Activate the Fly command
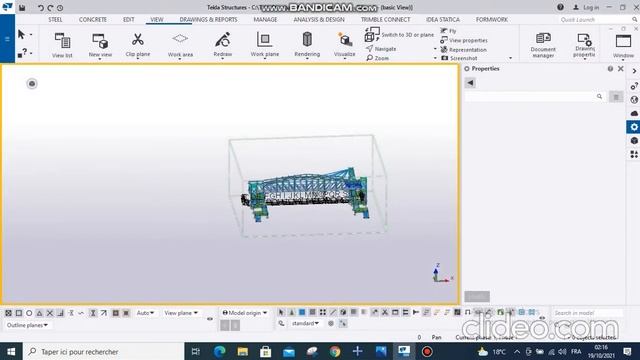640x360 pixels. click(x=448, y=31)
